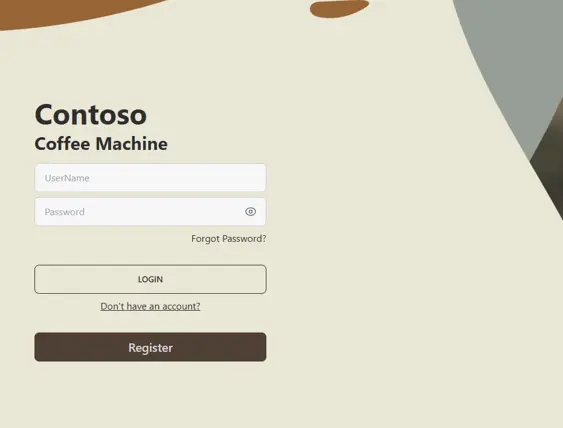Select the Coffee Machine subtitle text

click(x=101, y=144)
